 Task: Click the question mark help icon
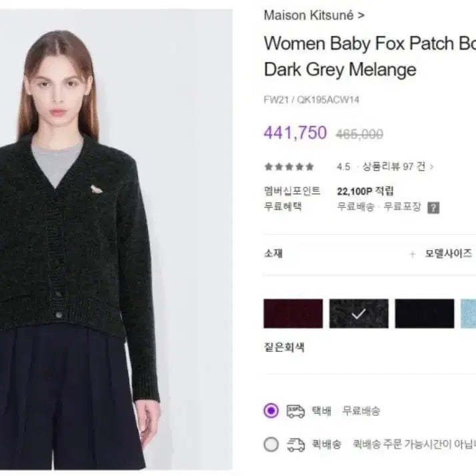point(433,207)
